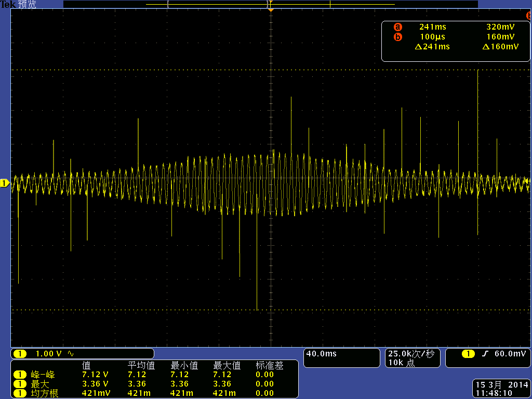The image size is (532, 399).
Task: Click the bandwidth-limit wave icon after 1.00 V
Action: 71,354
